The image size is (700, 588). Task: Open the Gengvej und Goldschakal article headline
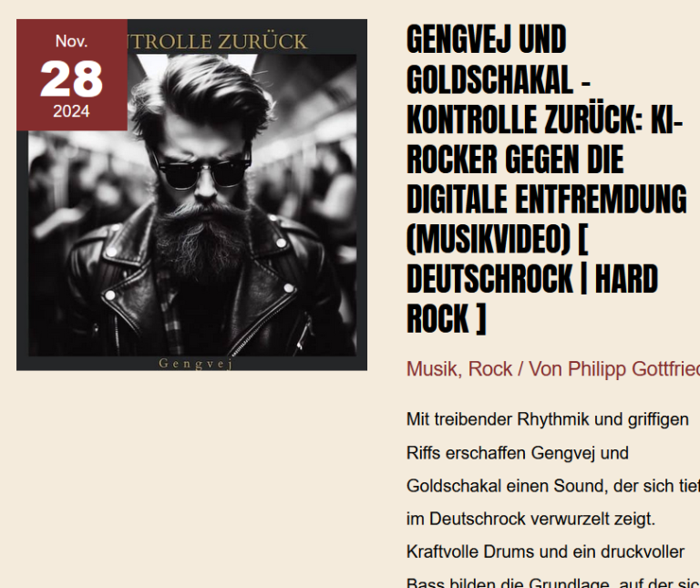[547, 179]
